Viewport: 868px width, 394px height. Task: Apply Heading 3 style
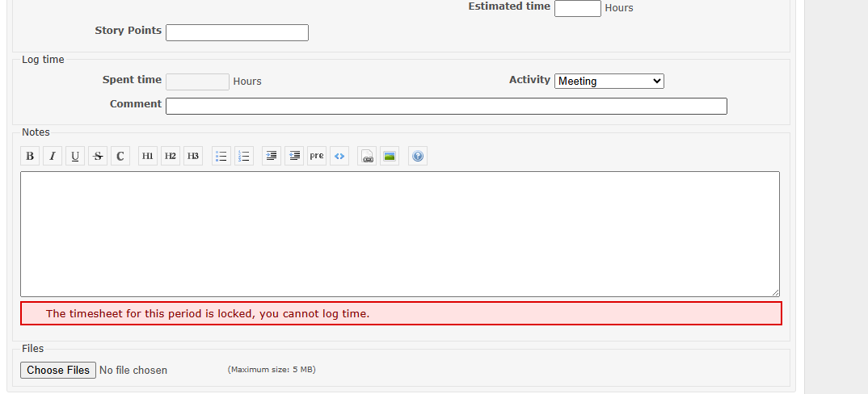193,156
